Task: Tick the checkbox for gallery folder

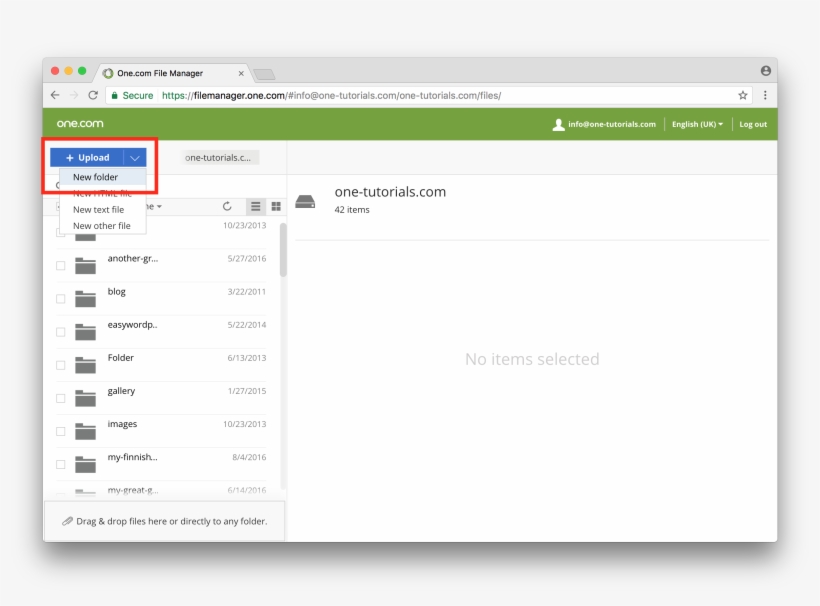Action: point(61,398)
